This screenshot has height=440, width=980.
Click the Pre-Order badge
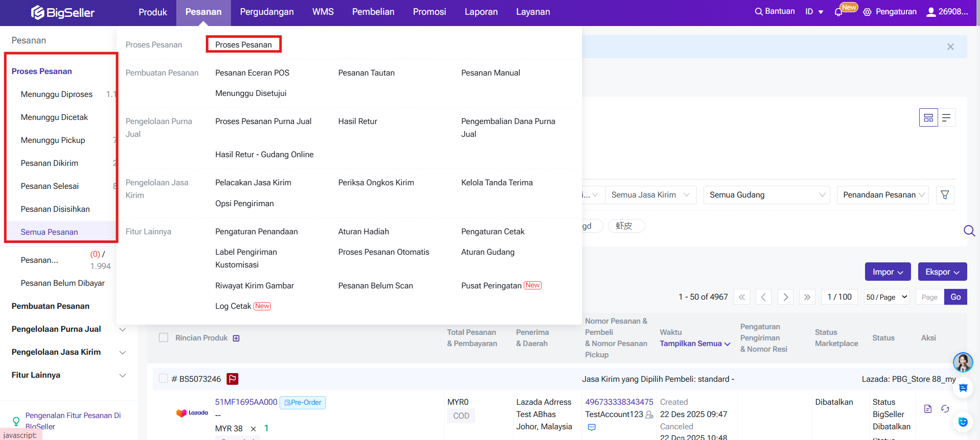coord(303,403)
